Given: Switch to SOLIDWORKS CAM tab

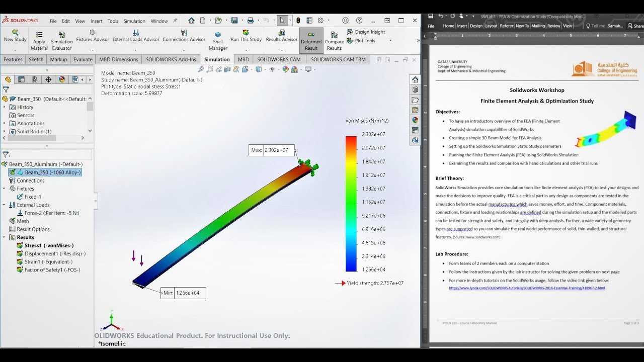Looking at the screenshot, I should (x=279, y=59).
